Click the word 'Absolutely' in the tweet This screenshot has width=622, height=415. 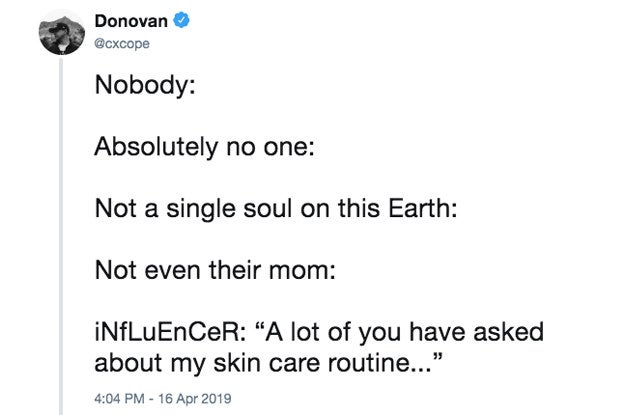(x=156, y=147)
